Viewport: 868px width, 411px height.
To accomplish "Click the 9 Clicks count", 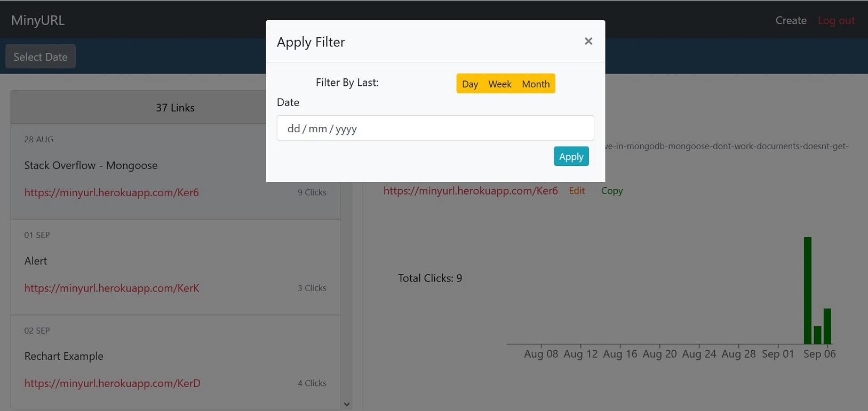I will [x=312, y=192].
